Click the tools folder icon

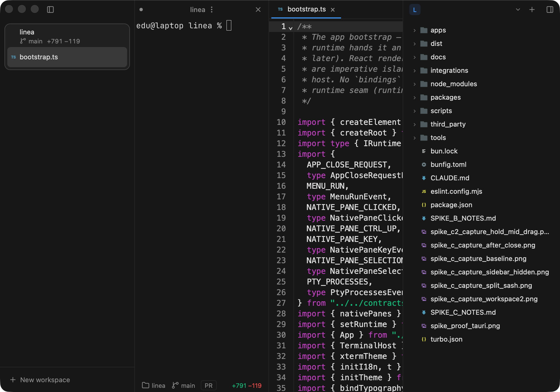[424, 138]
